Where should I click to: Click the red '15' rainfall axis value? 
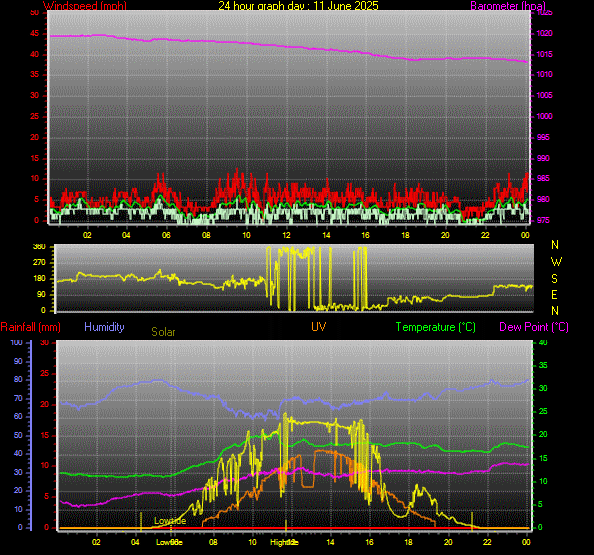pos(45,435)
